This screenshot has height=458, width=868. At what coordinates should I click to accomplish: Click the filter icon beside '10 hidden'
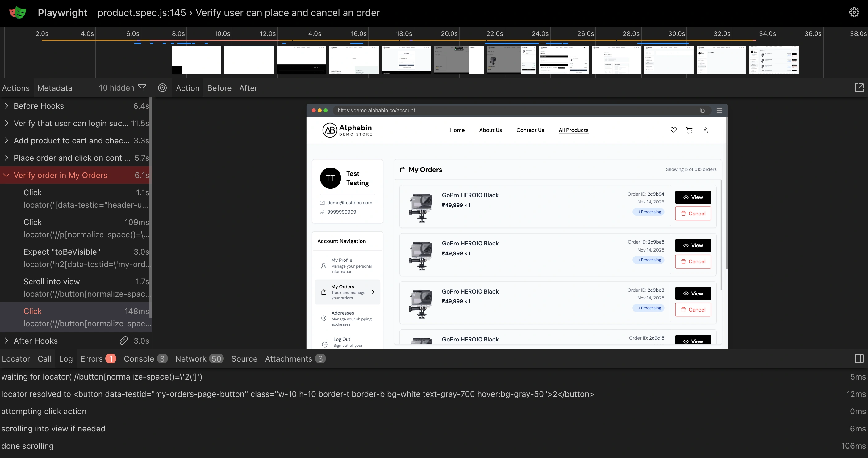[x=142, y=88]
